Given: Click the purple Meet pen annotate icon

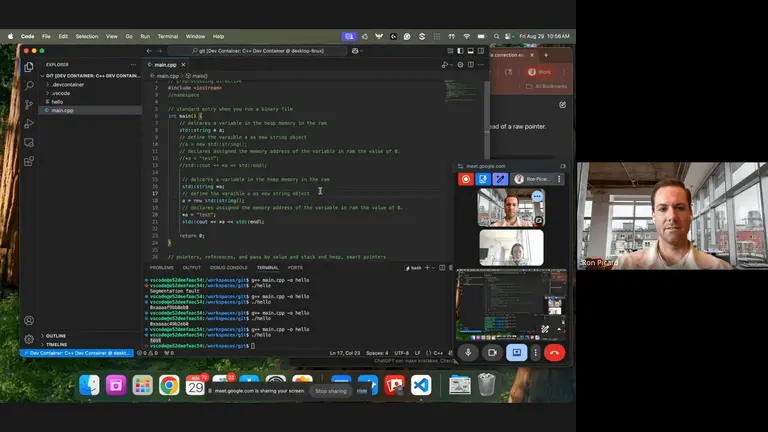Looking at the screenshot, I should coord(500,179).
